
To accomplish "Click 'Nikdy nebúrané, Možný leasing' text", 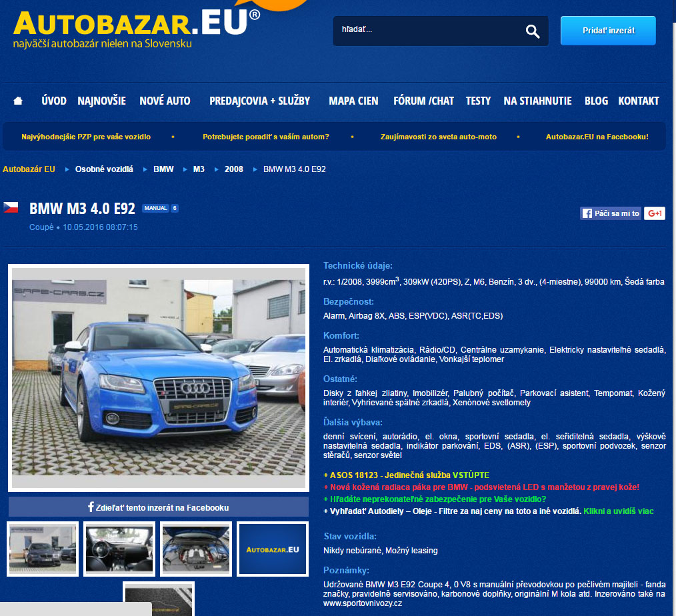I will pos(380,551).
